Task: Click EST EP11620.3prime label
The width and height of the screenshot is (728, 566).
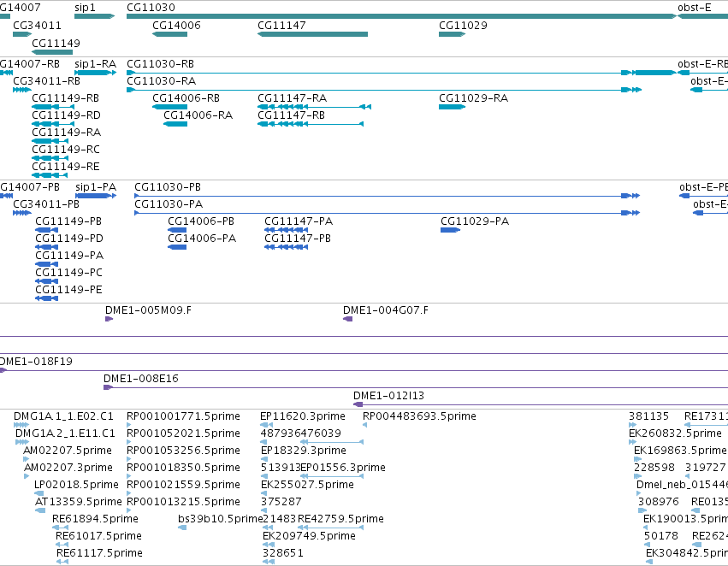Action: click(303, 416)
